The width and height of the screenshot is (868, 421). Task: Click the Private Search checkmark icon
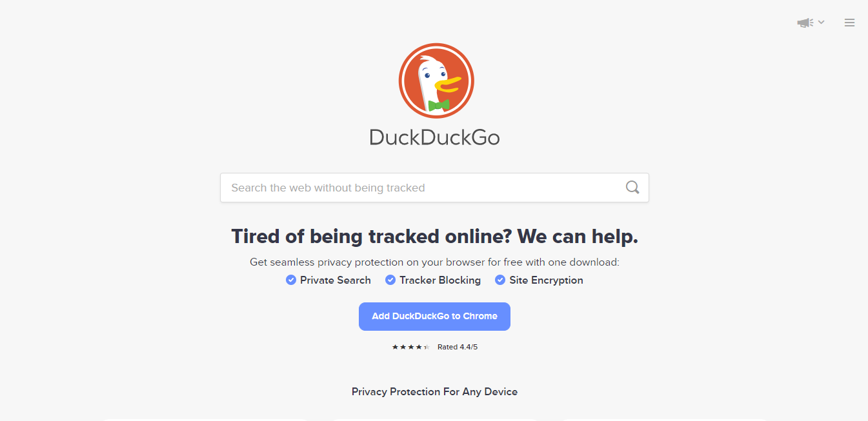291,280
